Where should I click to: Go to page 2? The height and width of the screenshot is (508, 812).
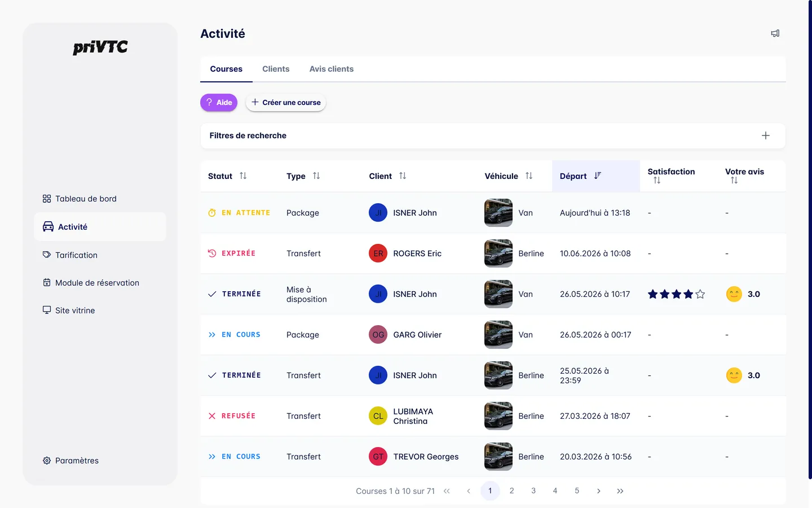pos(511,491)
